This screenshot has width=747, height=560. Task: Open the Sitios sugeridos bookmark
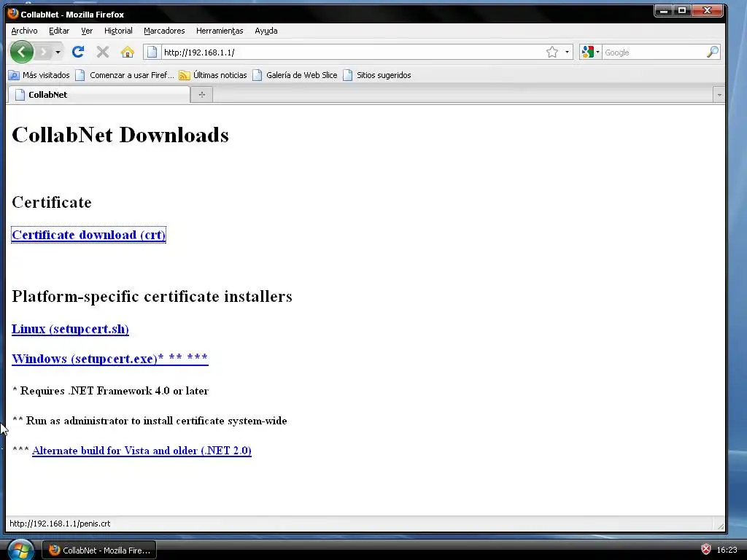point(377,75)
